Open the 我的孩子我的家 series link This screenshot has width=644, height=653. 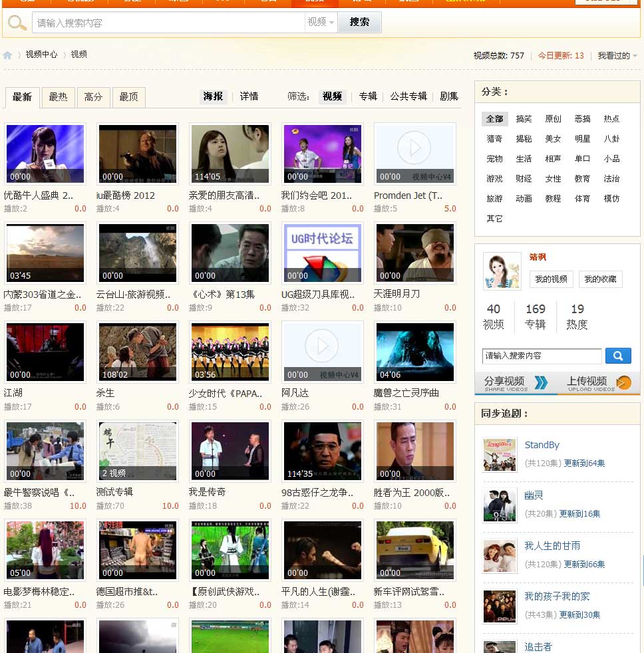pos(557,596)
